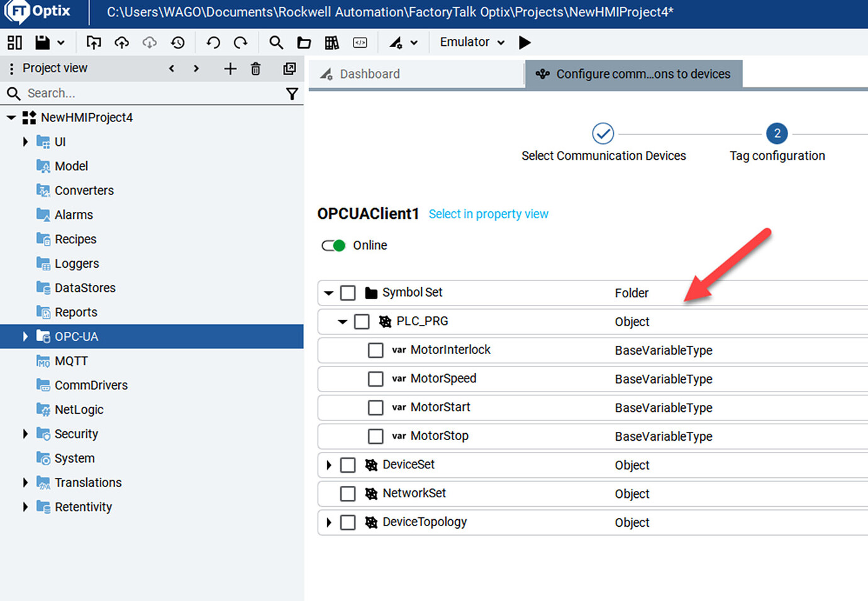868x601 pixels.
Task: Check the PLC_PRG checkbox
Action: pyautogui.click(x=362, y=321)
